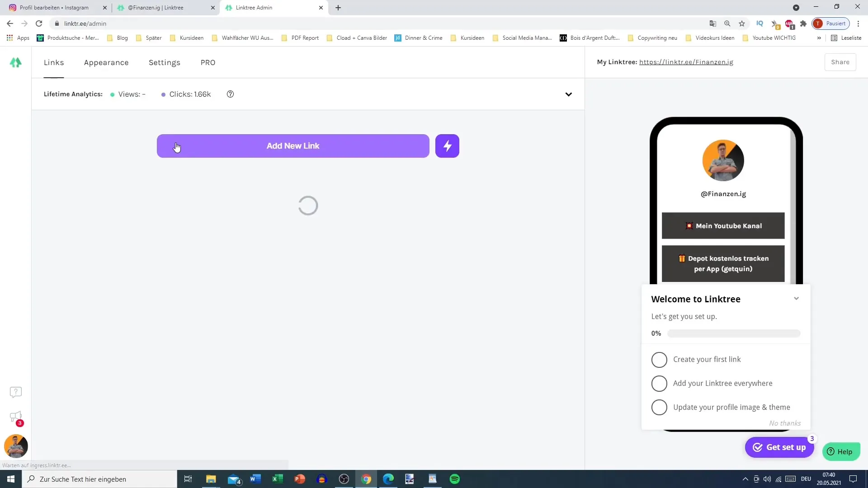The width and height of the screenshot is (868, 488).
Task: Click Depot kostenlos tracken preview link
Action: (x=723, y=263)
